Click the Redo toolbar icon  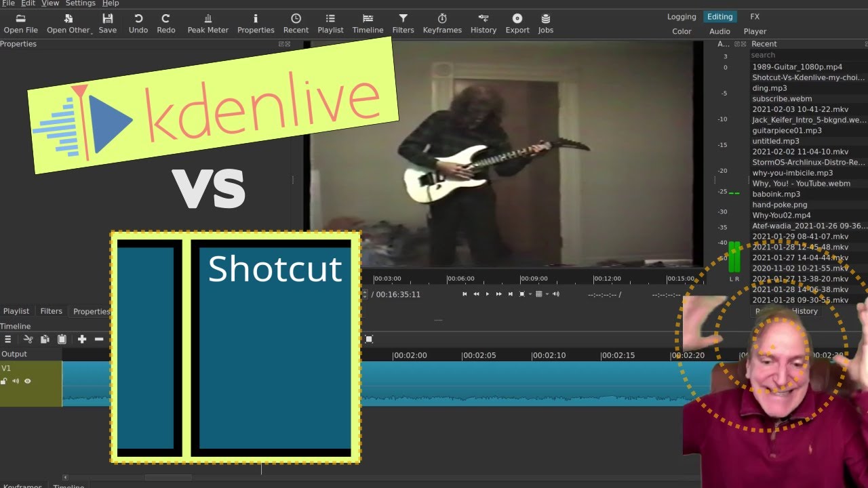coord(166,23)
